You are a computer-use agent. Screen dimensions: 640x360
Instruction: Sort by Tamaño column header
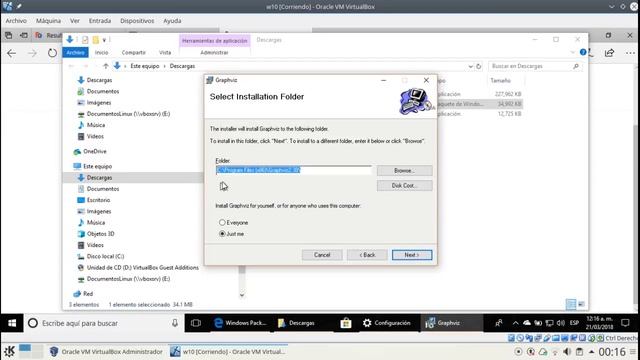pos(500,80)
